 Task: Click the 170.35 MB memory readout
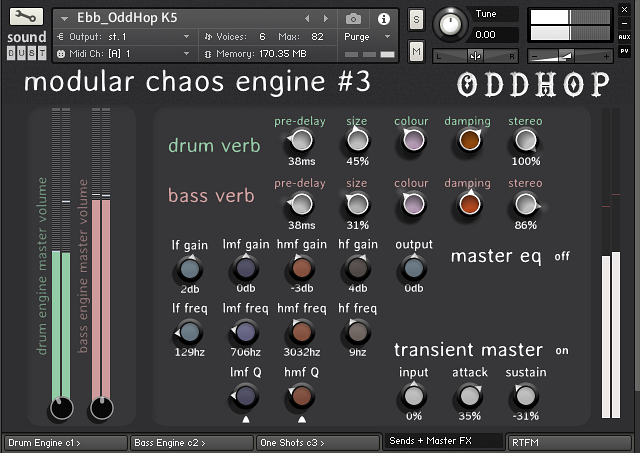click(x=282, y=53)
